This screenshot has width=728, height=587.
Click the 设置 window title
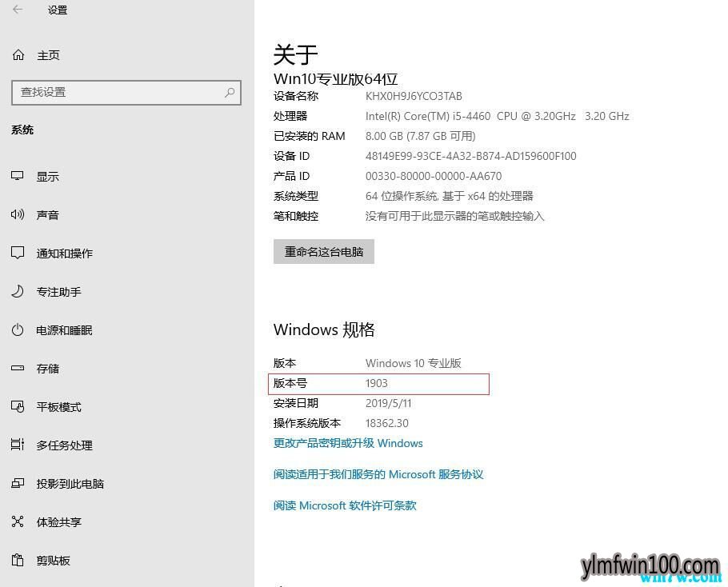click(x=58, y=10)
